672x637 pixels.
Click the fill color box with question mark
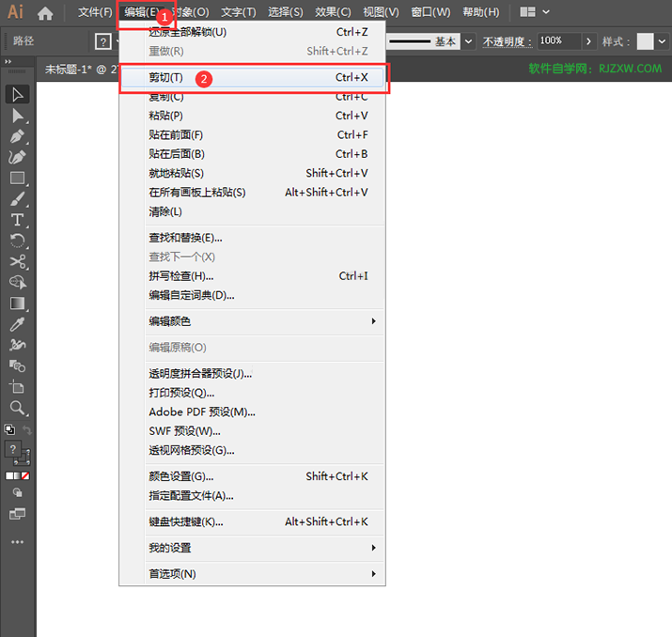coord(13,449)
